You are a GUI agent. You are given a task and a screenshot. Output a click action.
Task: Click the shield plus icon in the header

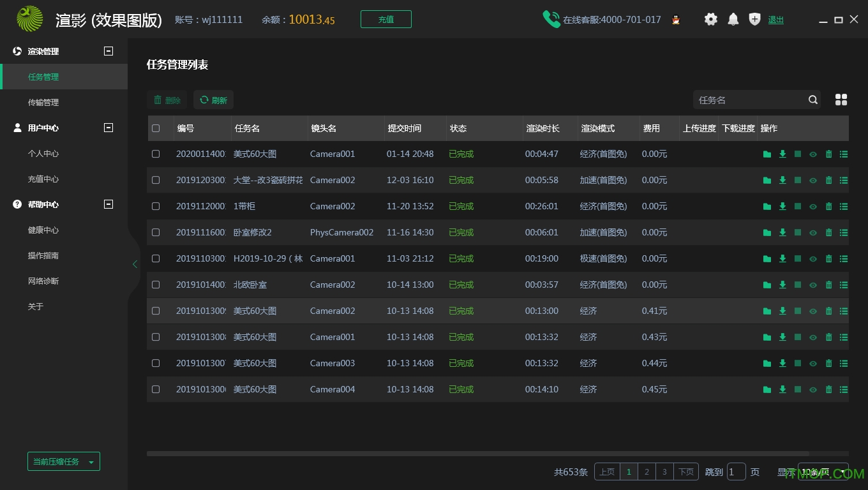coord(754,19)
